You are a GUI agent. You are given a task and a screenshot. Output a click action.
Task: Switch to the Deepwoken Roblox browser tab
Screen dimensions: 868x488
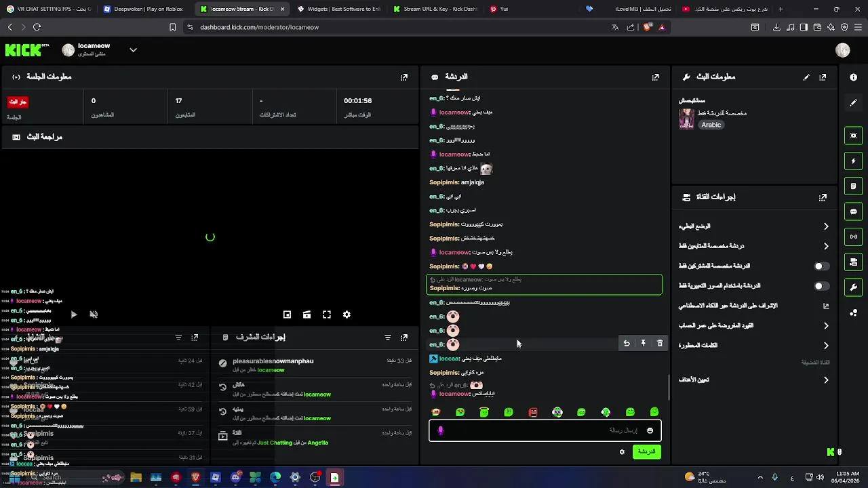click(x=143, y=9)
